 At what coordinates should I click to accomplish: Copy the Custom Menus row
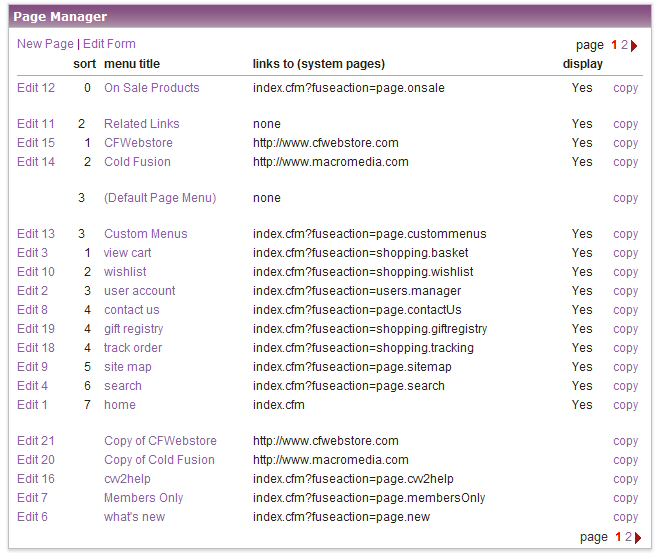tap(626, 235)
